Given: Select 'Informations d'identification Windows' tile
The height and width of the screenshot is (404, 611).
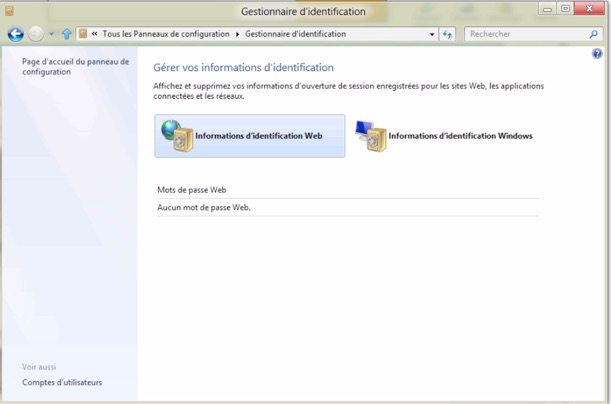Looking at the screenshot, I should click(445, 136).
